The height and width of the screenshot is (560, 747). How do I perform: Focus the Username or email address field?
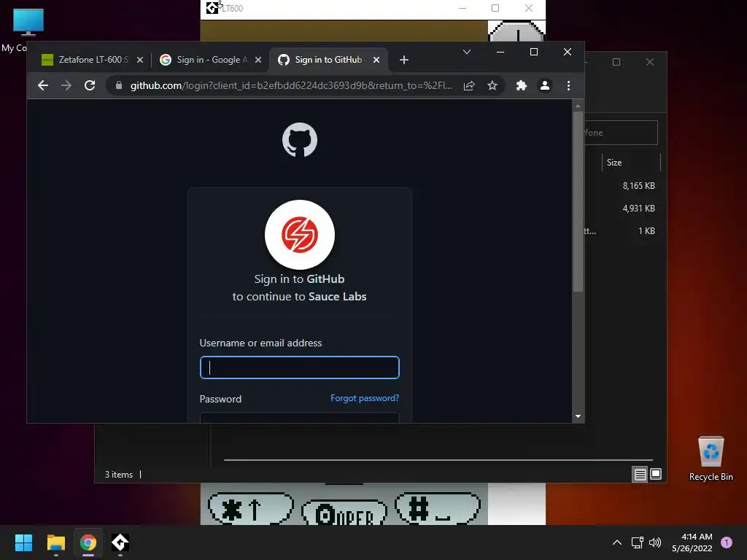pos(300,367)
